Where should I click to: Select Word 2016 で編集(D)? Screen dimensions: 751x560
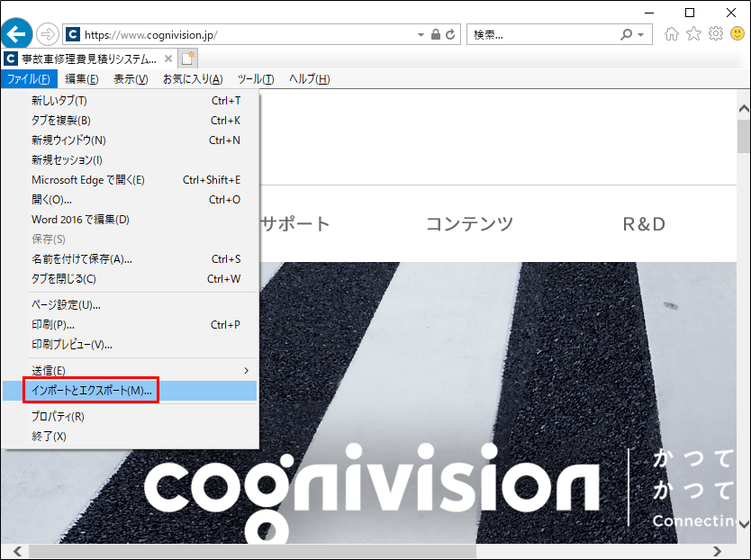click(x=130, y=220)
